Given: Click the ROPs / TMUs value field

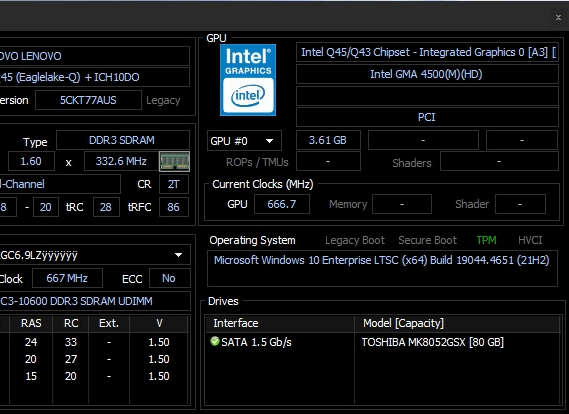Looking at the screenshot, I should tap(328, 161).
